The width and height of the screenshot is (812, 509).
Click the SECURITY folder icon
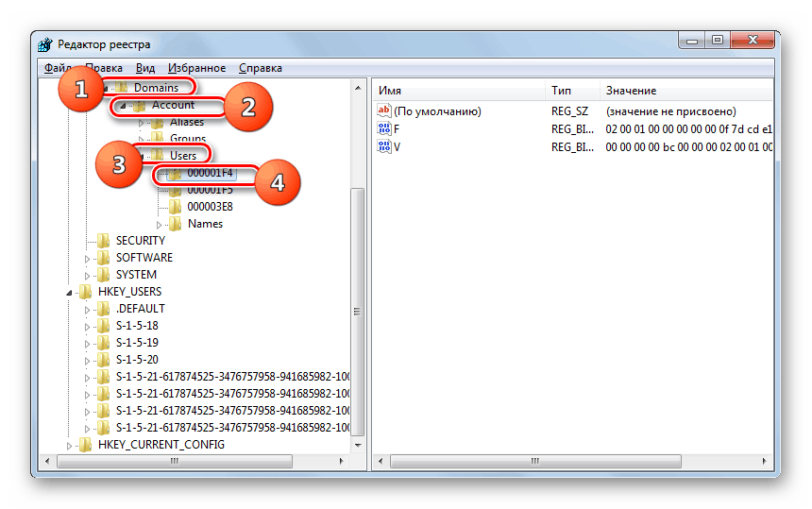(104, 241)
